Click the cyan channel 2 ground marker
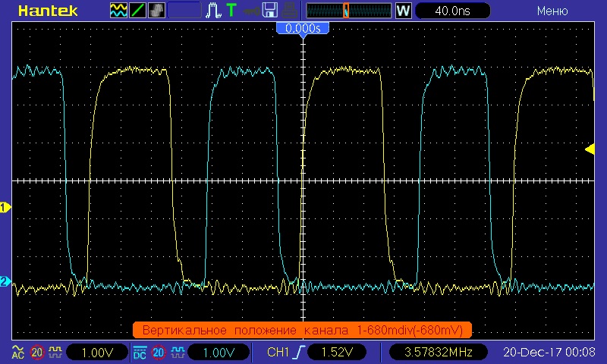Screen dimensions: 607x364 coord(5,281)
